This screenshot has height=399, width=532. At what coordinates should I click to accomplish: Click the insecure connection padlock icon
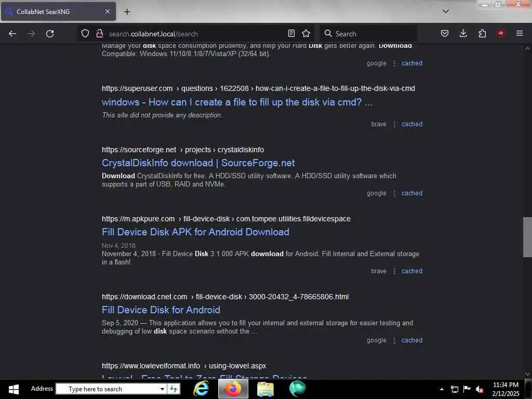coord(100,33)
